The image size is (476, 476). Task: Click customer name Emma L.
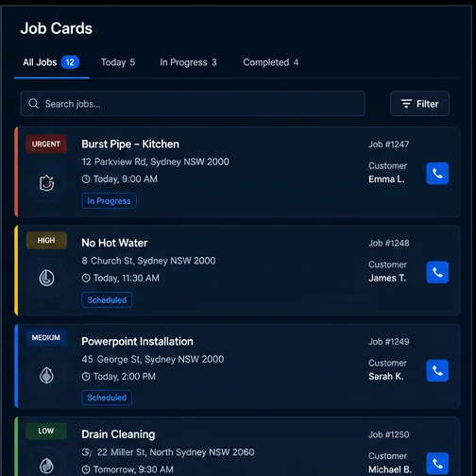(x=386, y=179)
